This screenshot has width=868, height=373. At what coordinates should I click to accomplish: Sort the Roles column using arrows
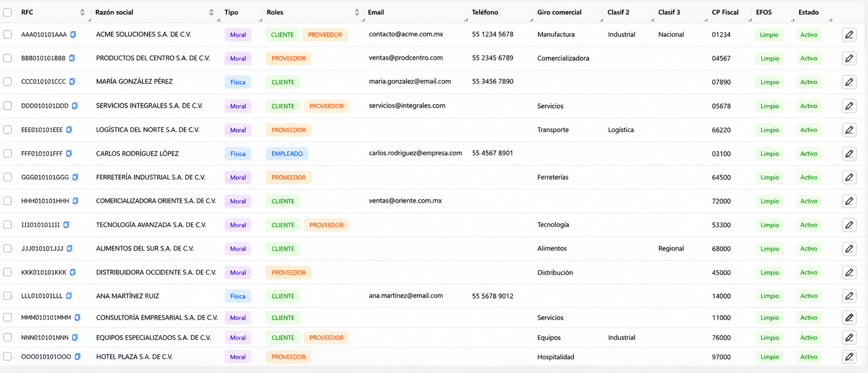pos(356,12)
